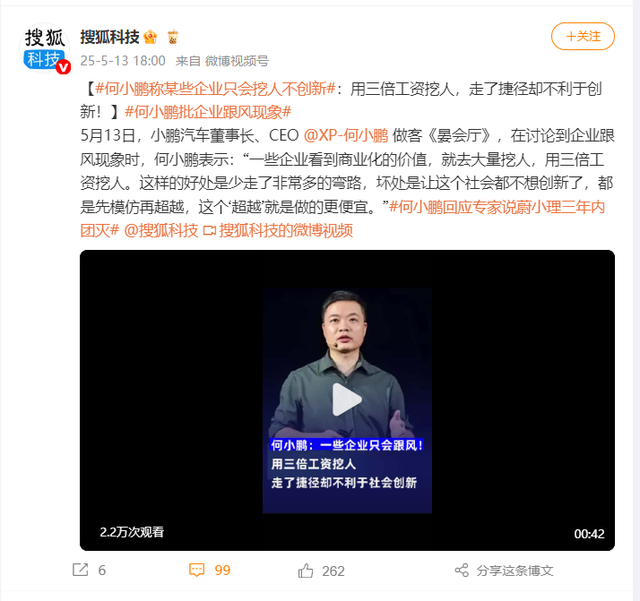Image resolution: width=640 pixels, height=601 pixels.
Task: Open hashtag #何小鹏批企业跟风现象#
Action: point(208,112)
